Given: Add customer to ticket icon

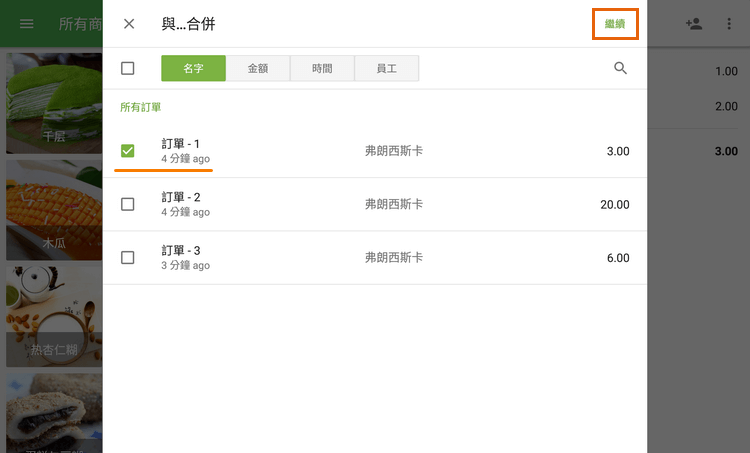Looking at the screenshot, I should pos(694,24).
